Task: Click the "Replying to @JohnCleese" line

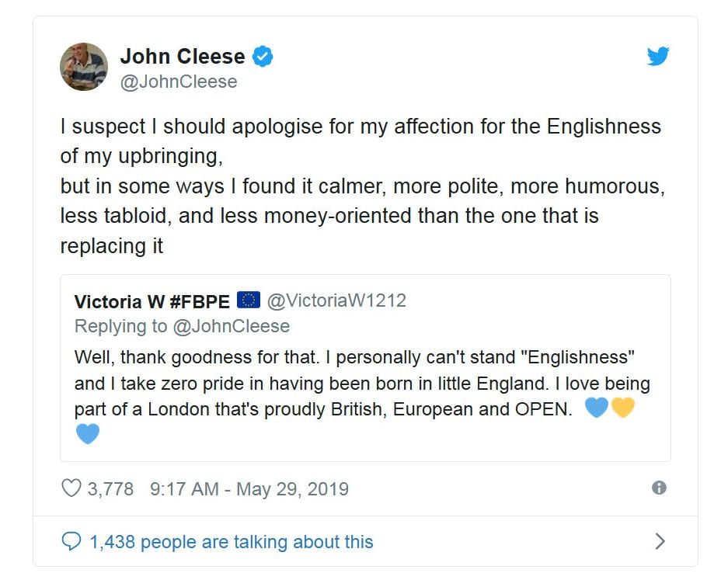Action: [x=182, y=326]
